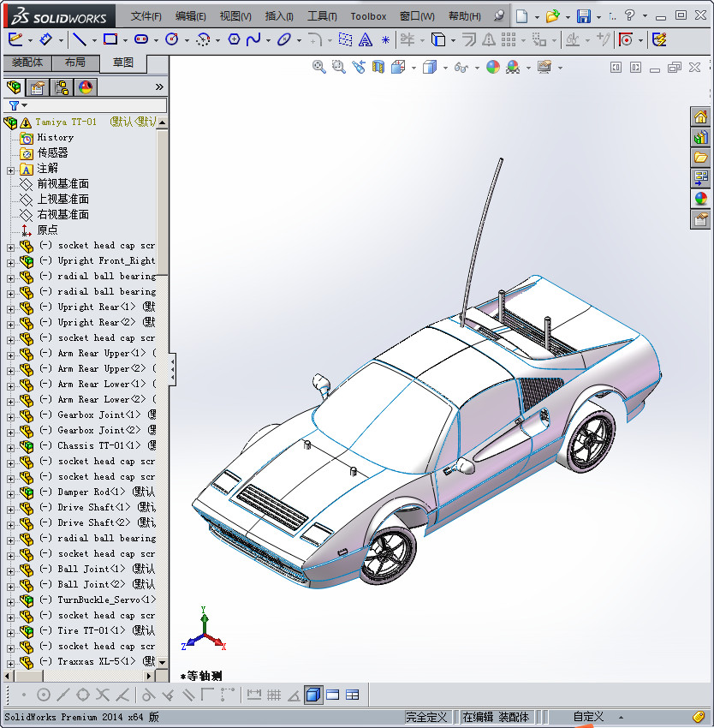Open the 文件(F) menu
The height and width of the screenshot is (728, 714).
point(146,16)
